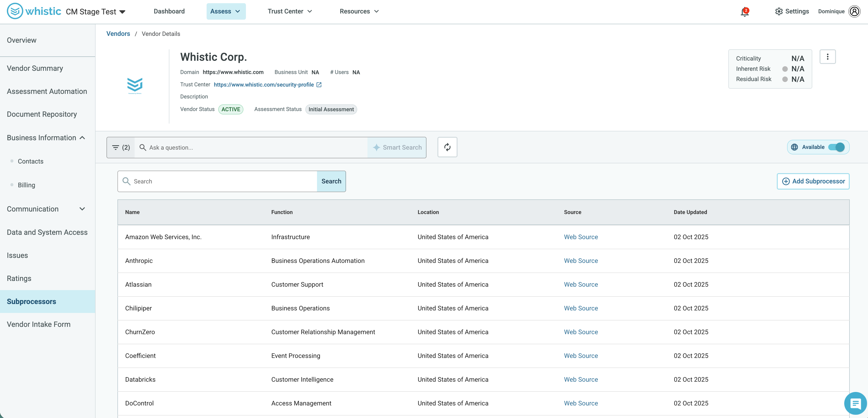Open the security-profile external link
Screen dimensions: 868x418
tap(319, 85)
